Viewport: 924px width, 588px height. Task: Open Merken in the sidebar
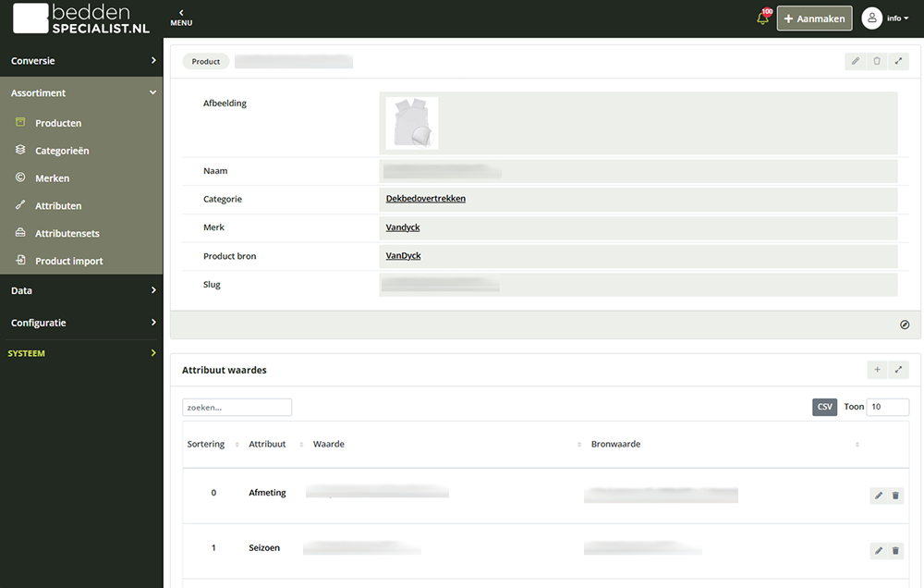[52, 178]
